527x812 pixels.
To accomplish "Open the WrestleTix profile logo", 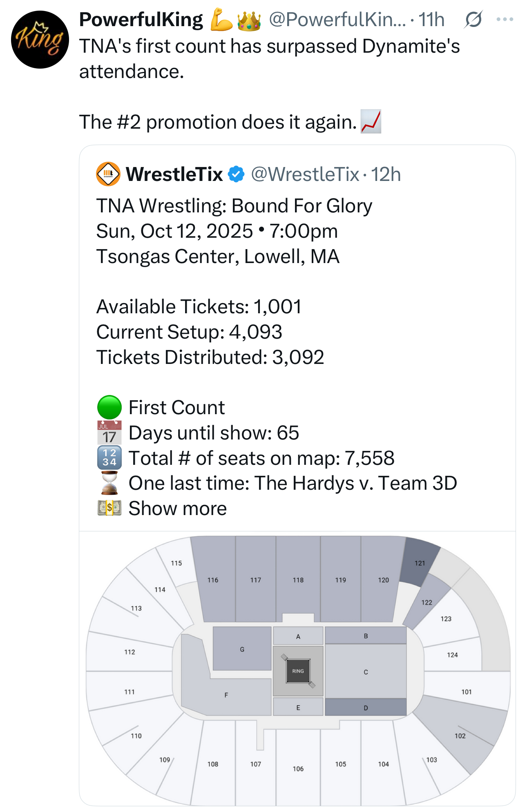I will point(108,174).
